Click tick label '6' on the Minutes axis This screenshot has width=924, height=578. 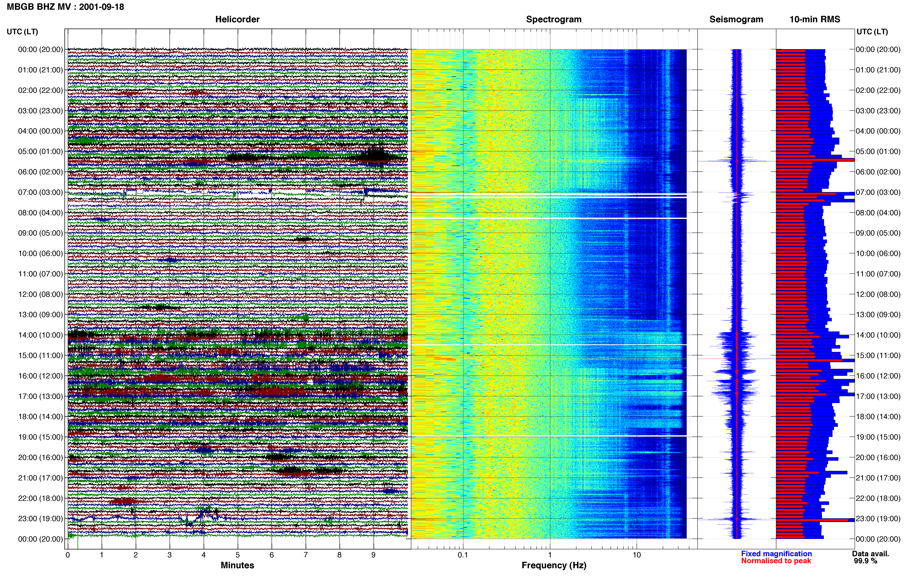pos(272,555)
